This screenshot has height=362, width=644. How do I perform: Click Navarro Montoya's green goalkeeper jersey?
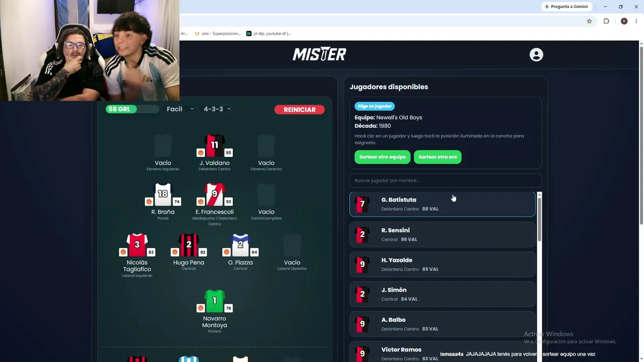tap(214, 301)
